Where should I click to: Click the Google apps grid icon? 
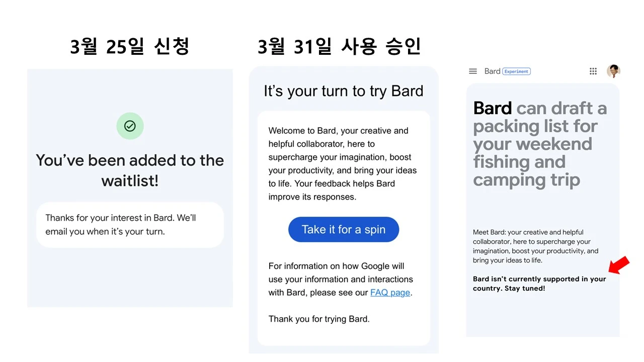[x=593, y=71]
